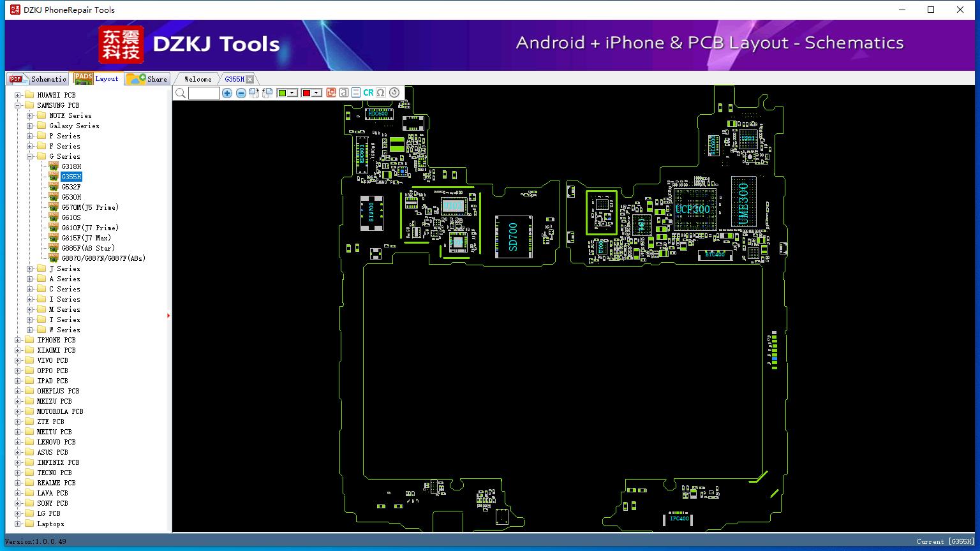Open the G318H layout file
980x551 pixels.
pos(71,166)
